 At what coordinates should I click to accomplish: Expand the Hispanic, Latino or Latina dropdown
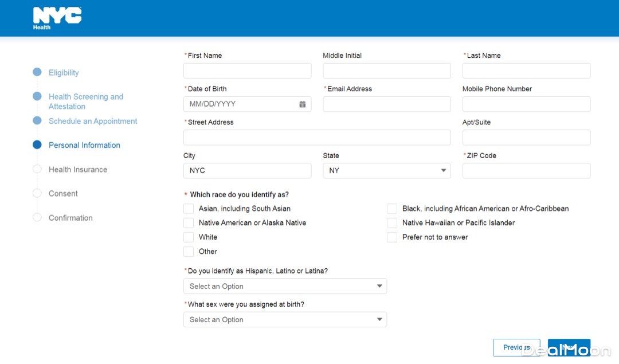pyautogui.click(x=285, y=286)
